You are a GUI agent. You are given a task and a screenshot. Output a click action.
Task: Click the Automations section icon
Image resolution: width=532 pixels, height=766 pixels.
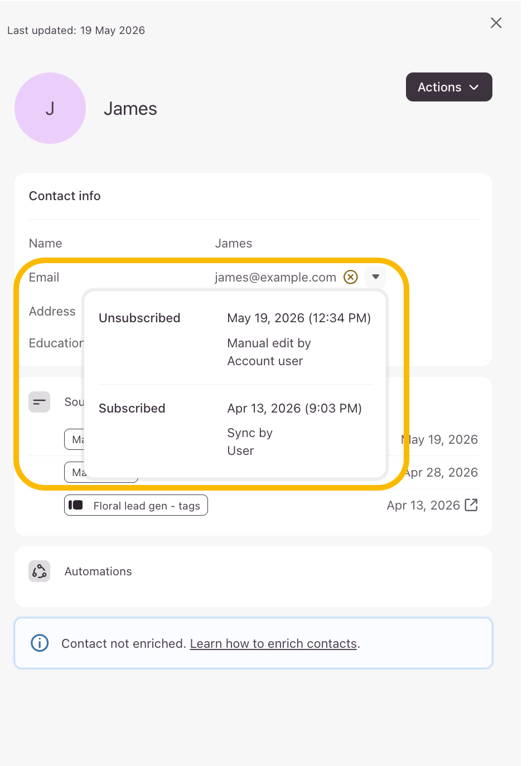[x=40, y=571]
